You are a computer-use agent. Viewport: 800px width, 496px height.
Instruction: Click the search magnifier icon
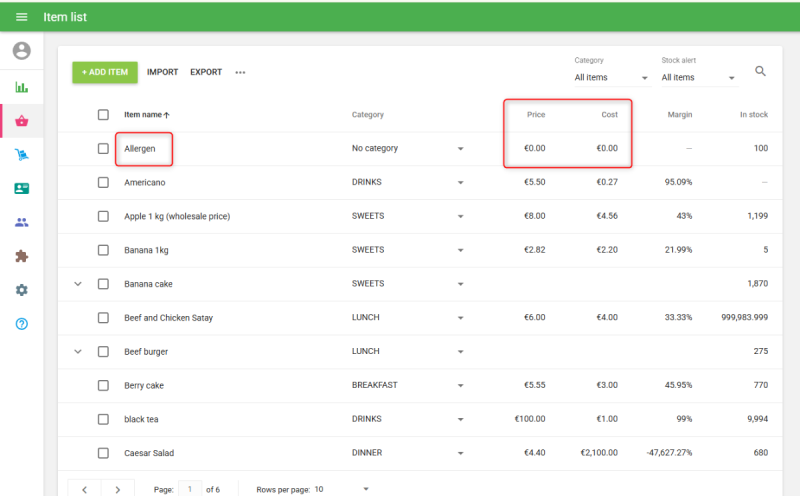click(x=761, y=71)
